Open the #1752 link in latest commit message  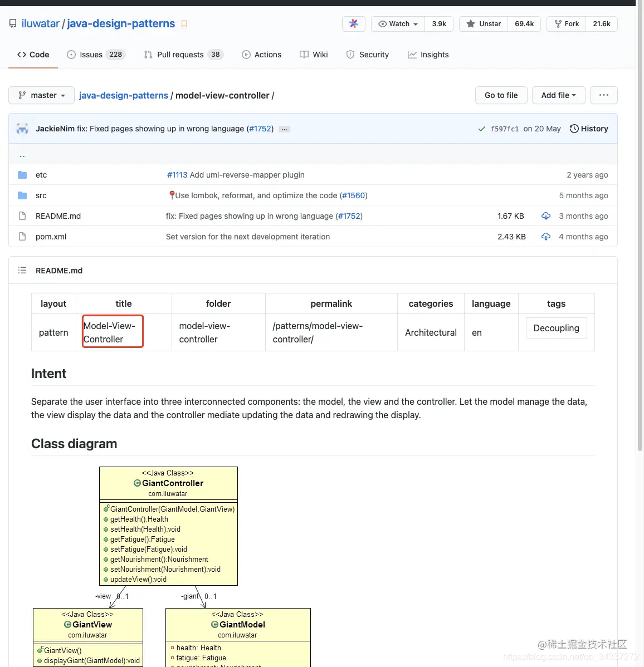coord(260,129)
